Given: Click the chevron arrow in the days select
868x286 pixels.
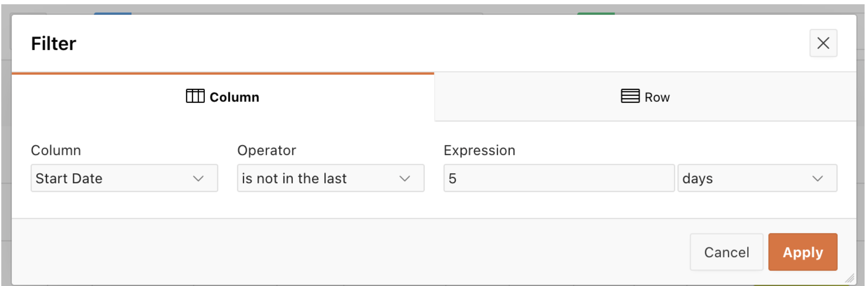Looking at the screenshot, I should [x=817, y=178].
